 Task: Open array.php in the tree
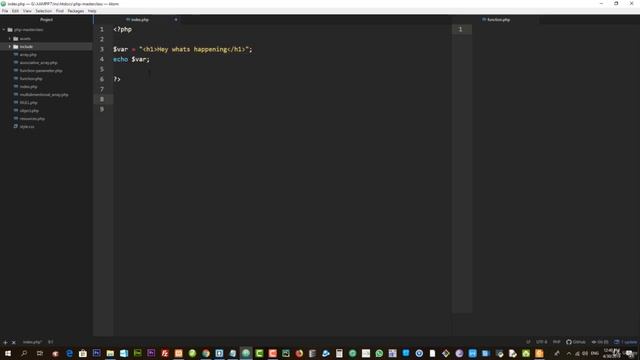[x=28, y=55]
